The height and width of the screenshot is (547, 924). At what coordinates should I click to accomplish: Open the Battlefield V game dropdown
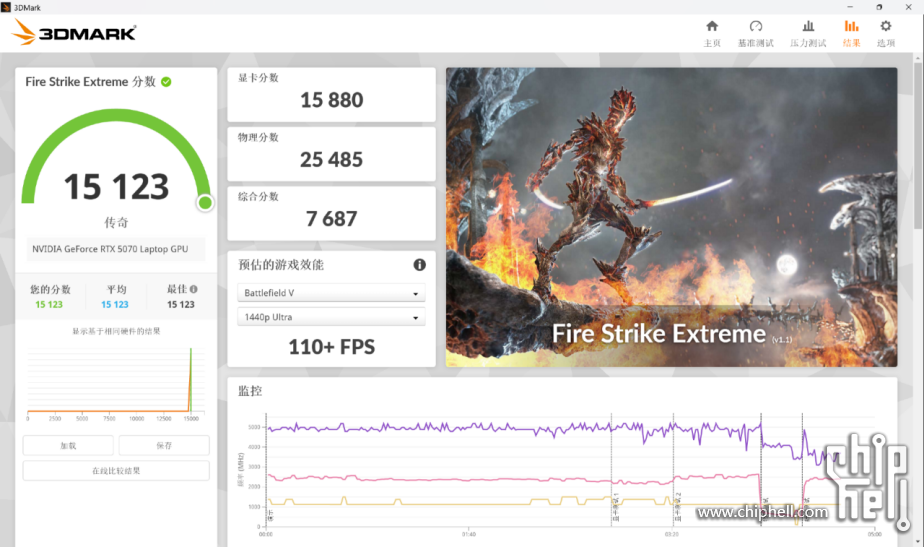coord(331,293)
